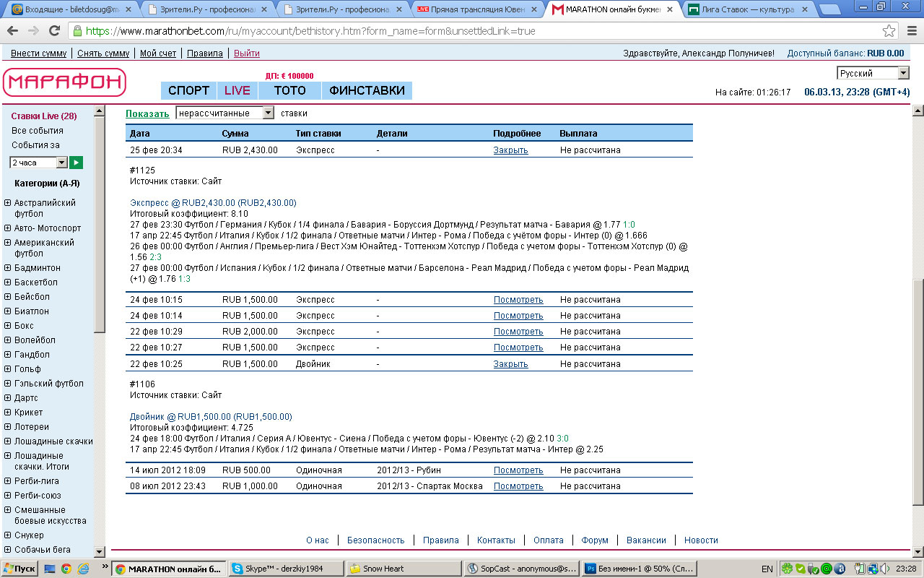Click 'Посмотреть' for the Спартак Москва bet
Image resolution: width=924 pixels, height=578 pixels.
click(518, 486)
